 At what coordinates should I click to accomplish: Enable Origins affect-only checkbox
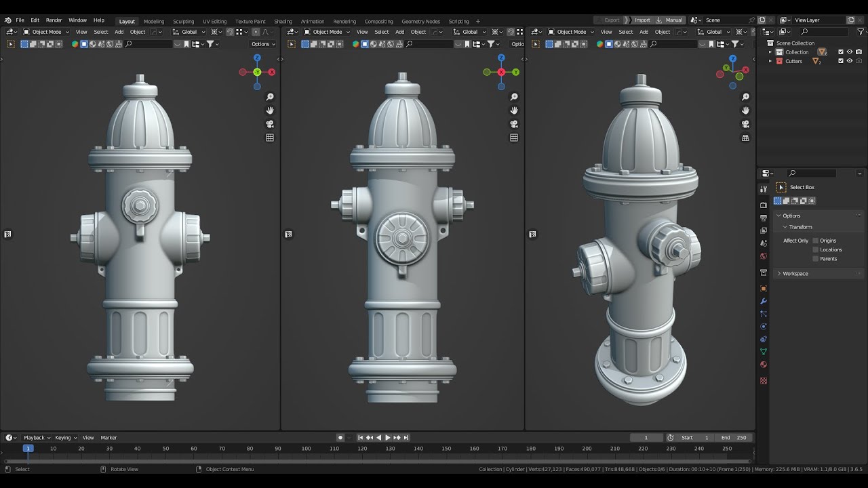tap(816, 241)
